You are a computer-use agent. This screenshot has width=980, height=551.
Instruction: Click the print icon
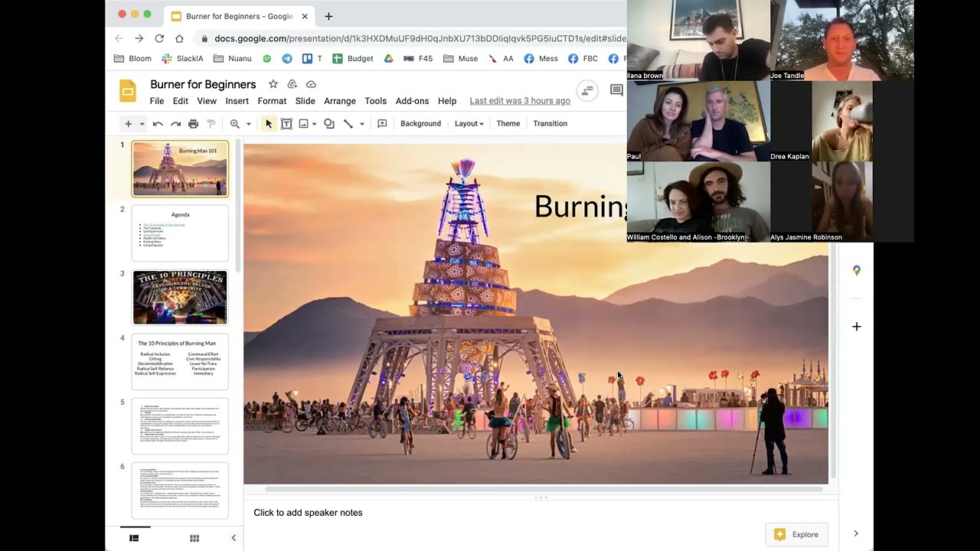pyautogui.click(x=193, y=124)
